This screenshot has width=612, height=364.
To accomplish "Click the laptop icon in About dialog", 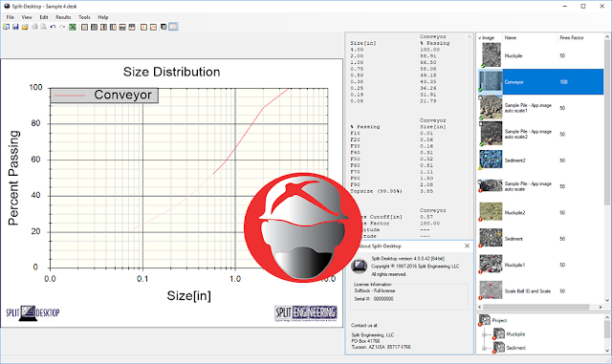I will point(359,267).
